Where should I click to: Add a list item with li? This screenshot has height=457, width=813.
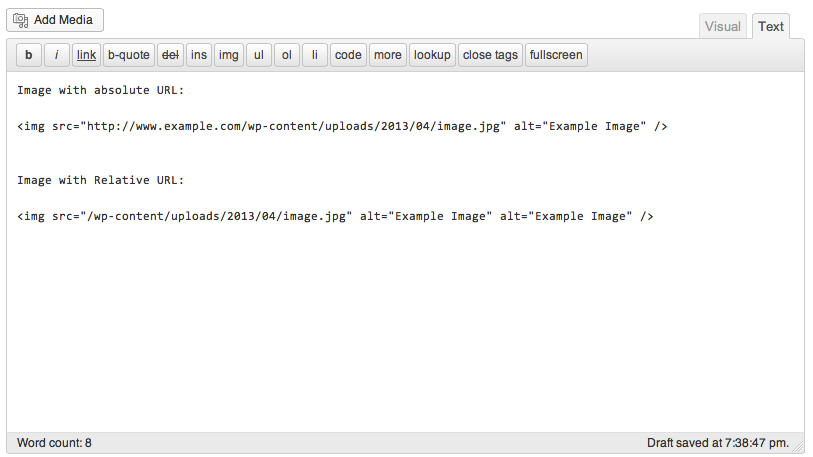(314, 55)
